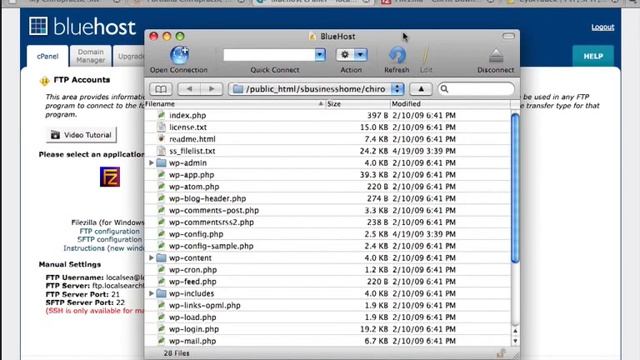Toggle the bookmarks book icon

pyautogui.click(x=160, y=89)
